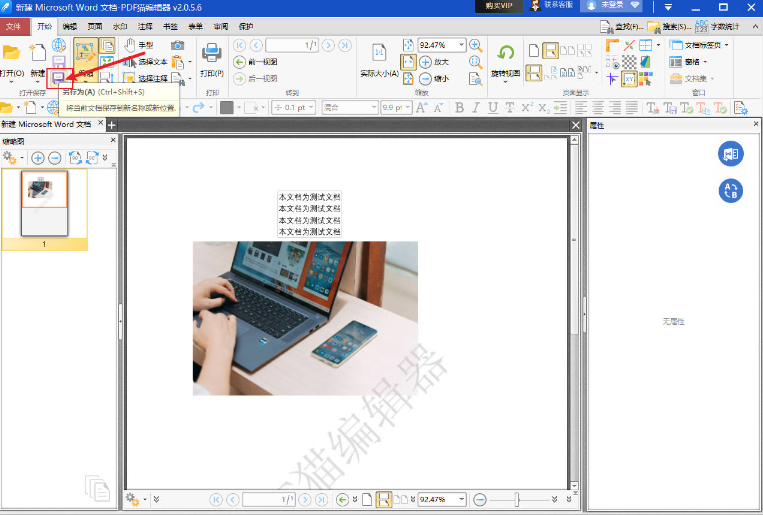The image size is (763, 515).
Task: Click the gray fill color swatch
Action: pyautogui.click(x=227, y=108)
